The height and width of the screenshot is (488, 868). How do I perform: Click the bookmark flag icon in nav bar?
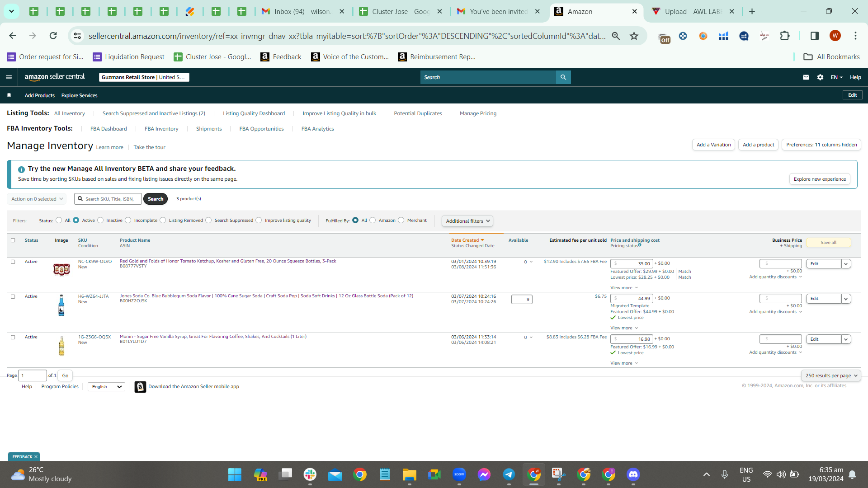(9, 95)
